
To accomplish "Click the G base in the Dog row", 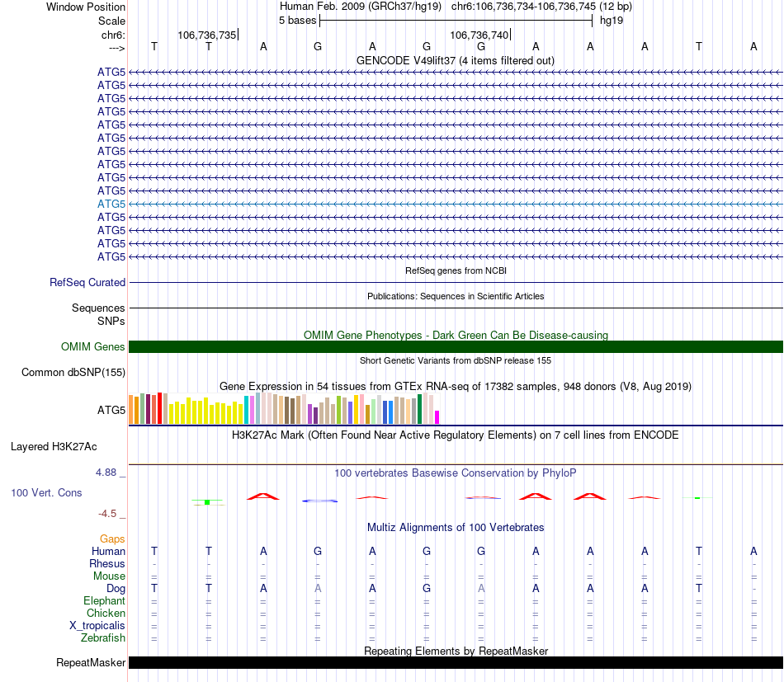I will click(427, 589).
